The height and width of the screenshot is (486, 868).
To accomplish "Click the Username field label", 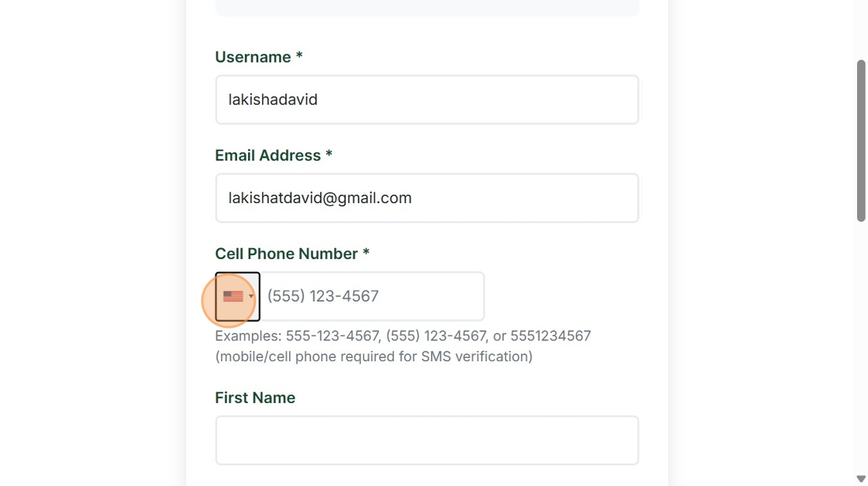I will [253, 57].
